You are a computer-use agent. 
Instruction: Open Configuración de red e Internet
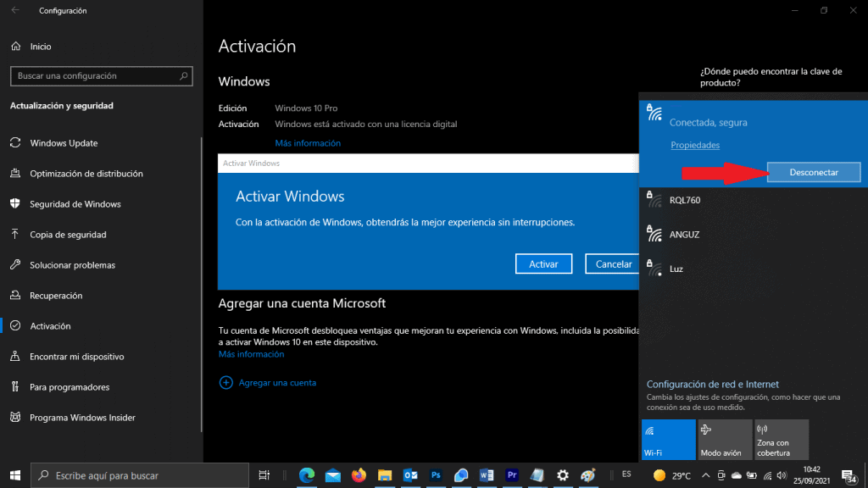coord(712,384)
